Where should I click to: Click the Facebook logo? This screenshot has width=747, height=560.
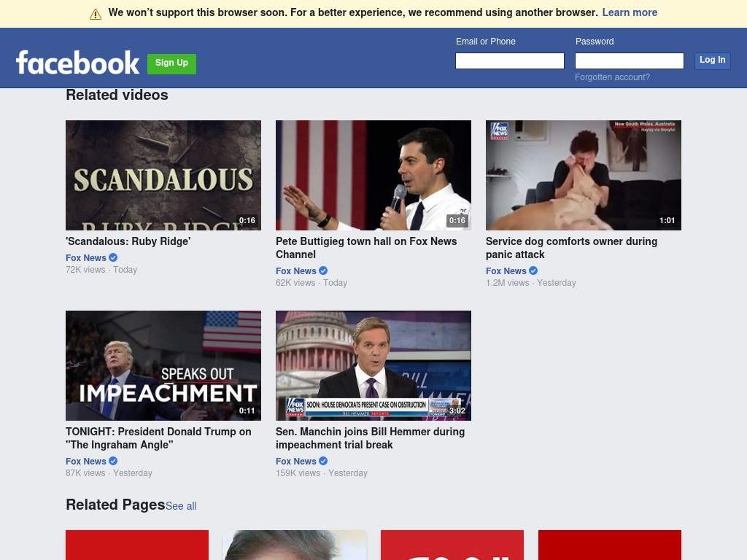coord(77,63)
